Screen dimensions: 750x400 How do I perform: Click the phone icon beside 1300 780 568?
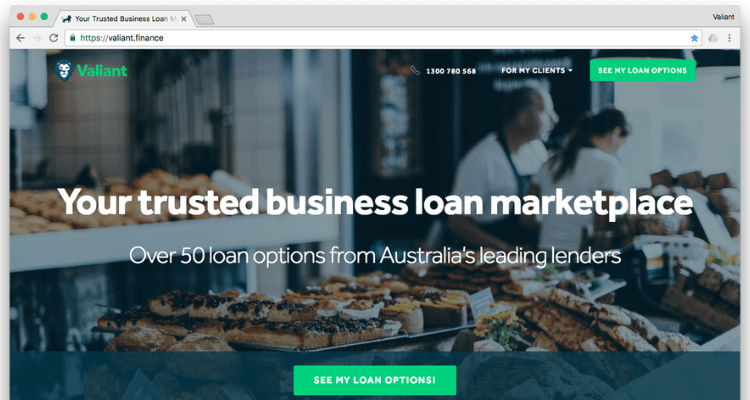pos(415,70)
